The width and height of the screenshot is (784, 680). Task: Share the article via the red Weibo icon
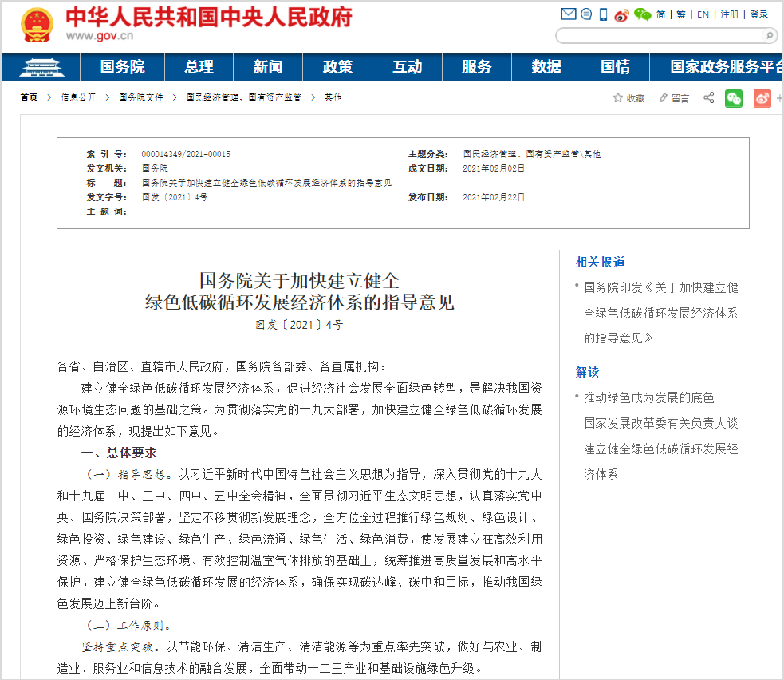[762, 98]
